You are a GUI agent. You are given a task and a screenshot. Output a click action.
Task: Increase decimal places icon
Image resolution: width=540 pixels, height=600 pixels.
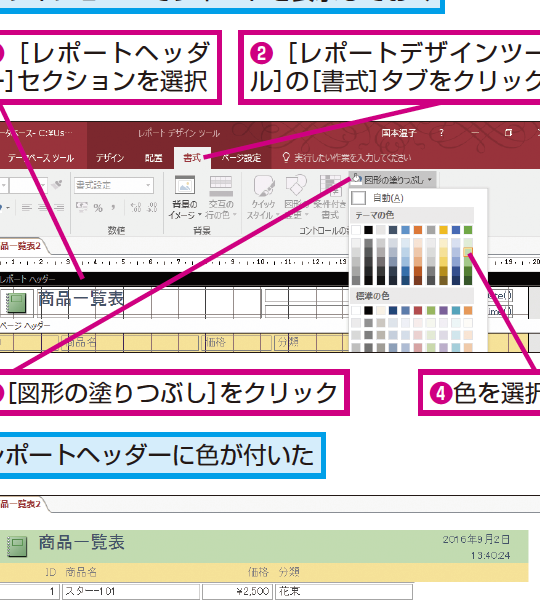(136, 208)
